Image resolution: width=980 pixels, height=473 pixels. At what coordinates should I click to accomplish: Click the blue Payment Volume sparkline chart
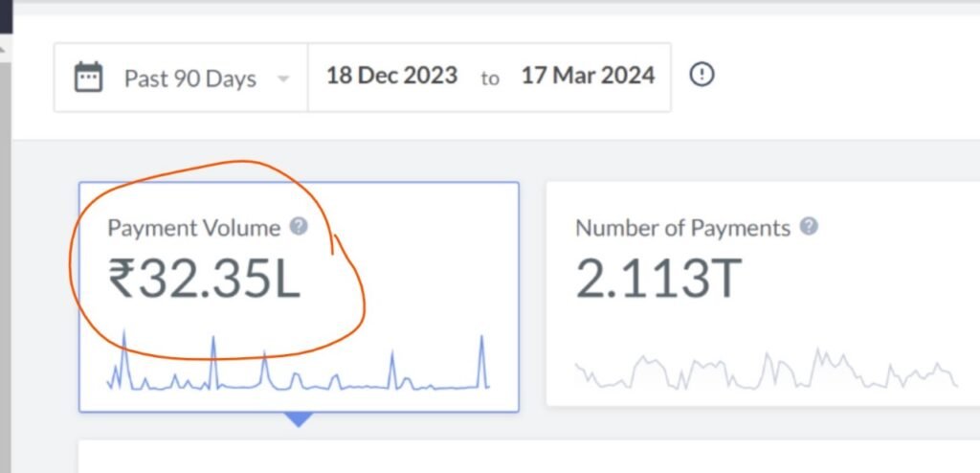point(299,369)
